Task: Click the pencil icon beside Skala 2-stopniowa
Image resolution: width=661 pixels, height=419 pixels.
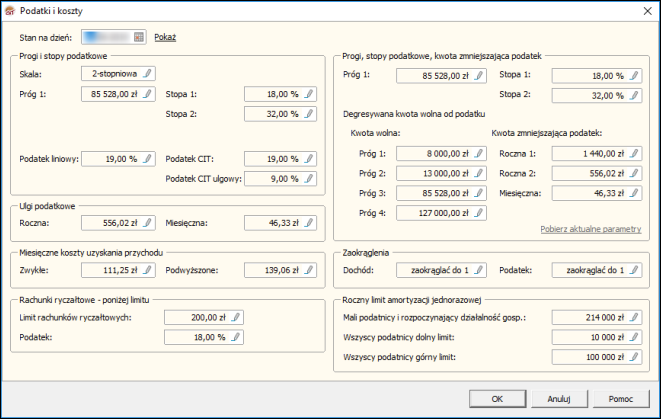Action: point(148,74)
